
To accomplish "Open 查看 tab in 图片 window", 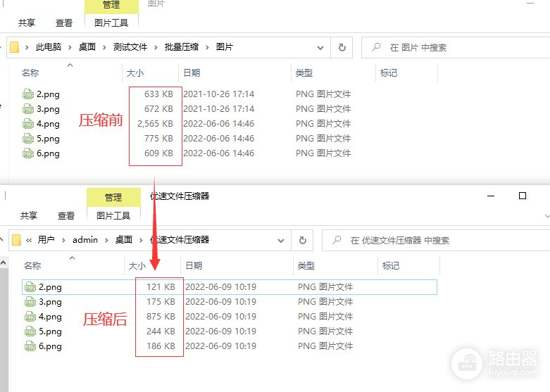I will click(64, 23).
